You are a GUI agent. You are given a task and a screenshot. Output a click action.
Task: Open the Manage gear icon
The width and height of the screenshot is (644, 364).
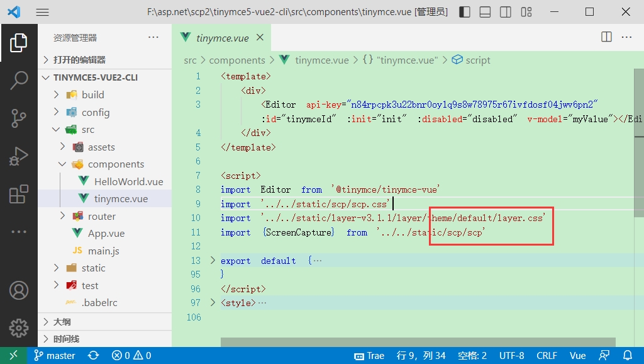[x=18, y=327]
